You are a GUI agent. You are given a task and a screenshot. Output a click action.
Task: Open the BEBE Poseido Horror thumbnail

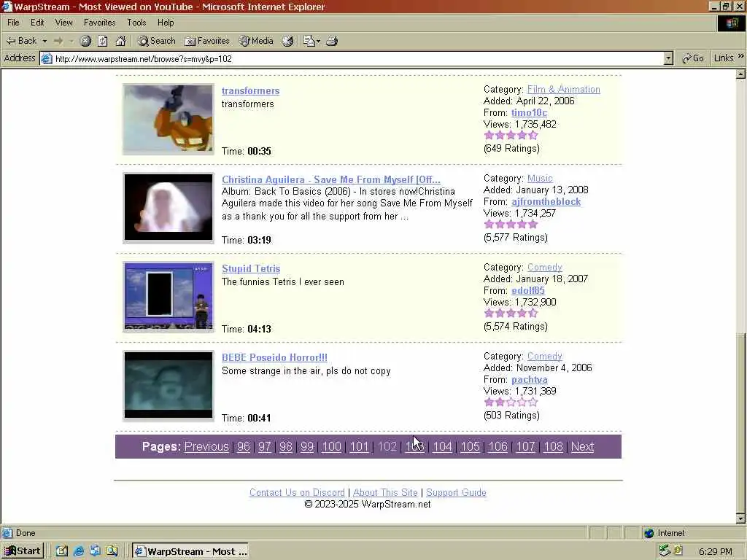tap(169, 386)
